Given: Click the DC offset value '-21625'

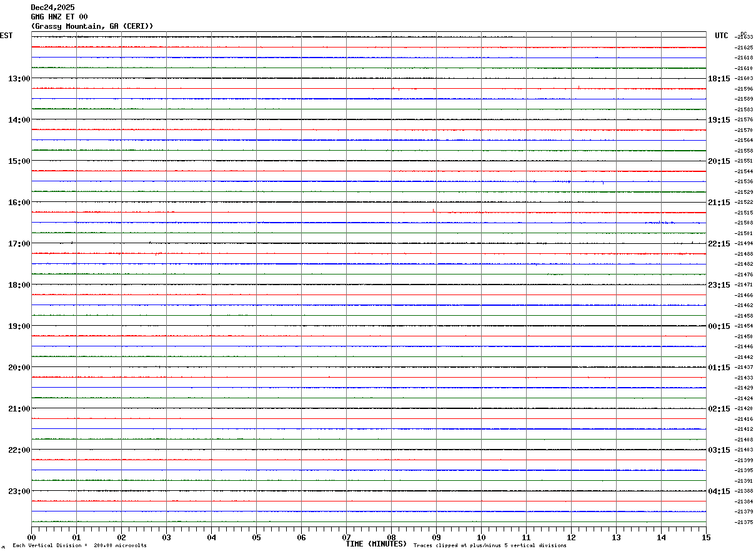Looking at the screenshot, I should pyautogui.click(x=744, y=48).
